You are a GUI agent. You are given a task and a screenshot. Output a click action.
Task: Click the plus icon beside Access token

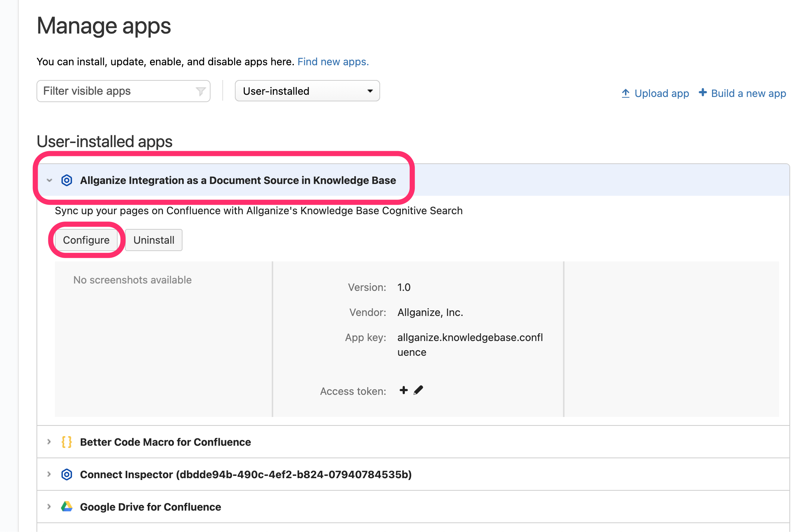pos(404,390)
